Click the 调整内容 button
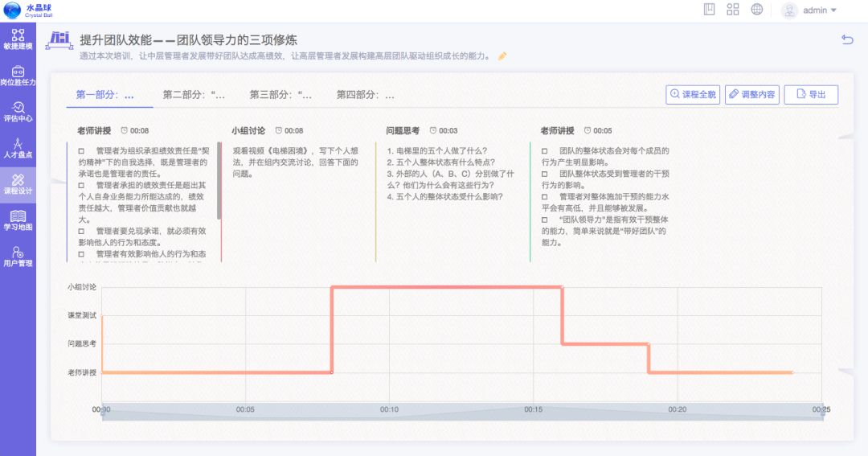868x456 pixels. [x=751, y=95]
